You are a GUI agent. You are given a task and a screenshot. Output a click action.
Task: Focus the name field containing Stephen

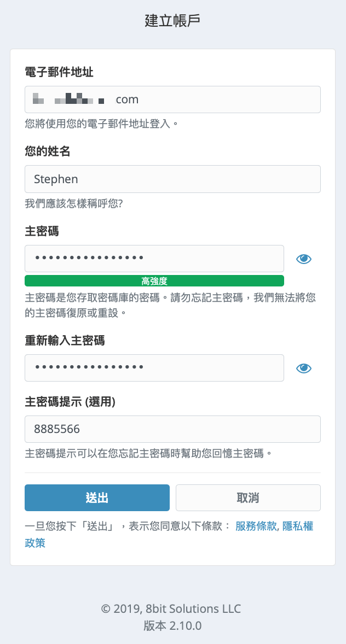tap(172, 179)
